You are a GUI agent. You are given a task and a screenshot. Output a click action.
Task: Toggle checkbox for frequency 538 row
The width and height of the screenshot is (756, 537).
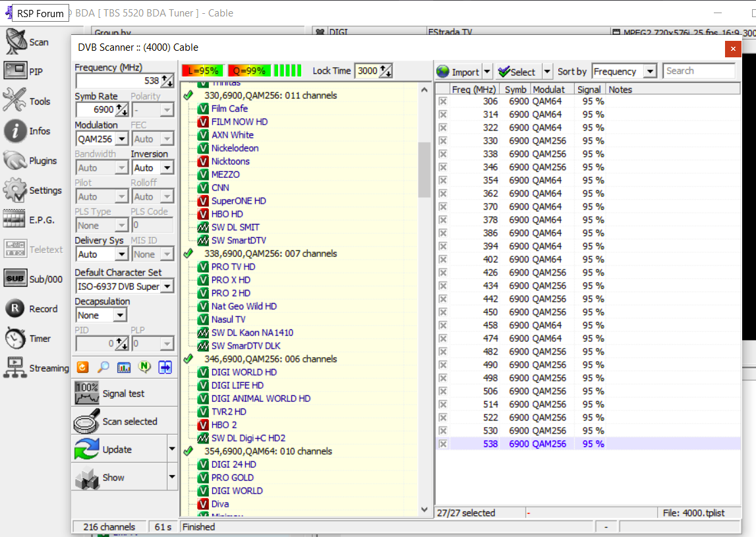443,444
